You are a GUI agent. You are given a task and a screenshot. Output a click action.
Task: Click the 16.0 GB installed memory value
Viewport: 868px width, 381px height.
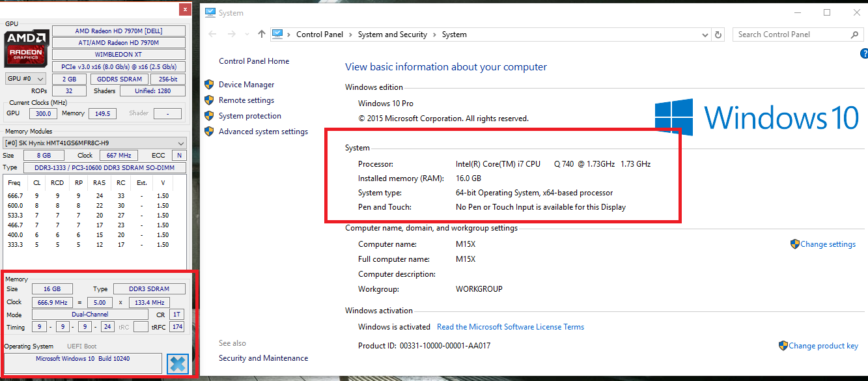tap(468, 178)
